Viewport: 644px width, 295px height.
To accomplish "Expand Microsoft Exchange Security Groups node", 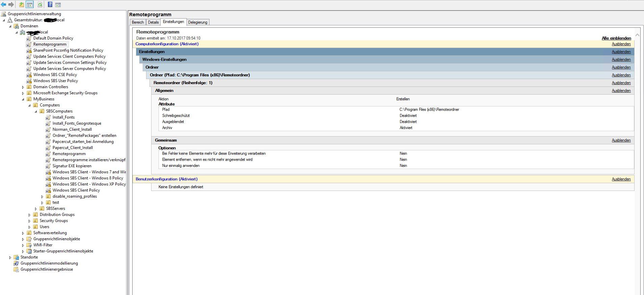I will 23,93.
